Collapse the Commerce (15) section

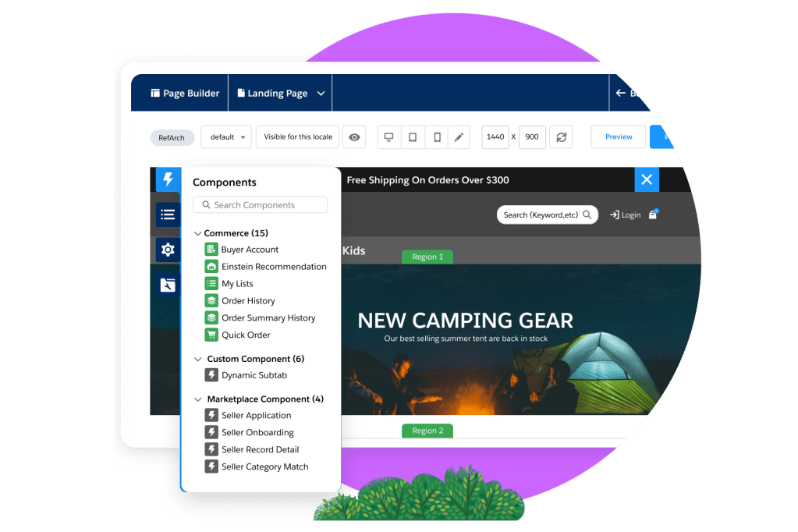click(x=197, y=233)
